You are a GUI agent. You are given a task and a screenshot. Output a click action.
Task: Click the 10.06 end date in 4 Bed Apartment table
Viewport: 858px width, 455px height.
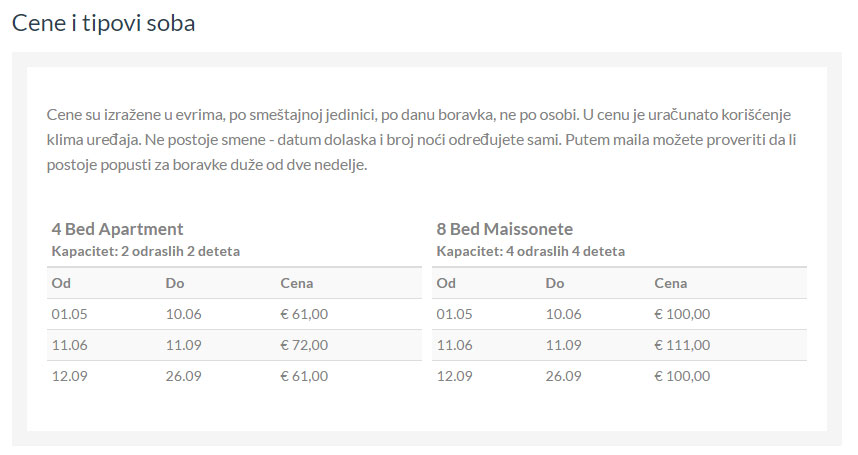coord(183,314)
